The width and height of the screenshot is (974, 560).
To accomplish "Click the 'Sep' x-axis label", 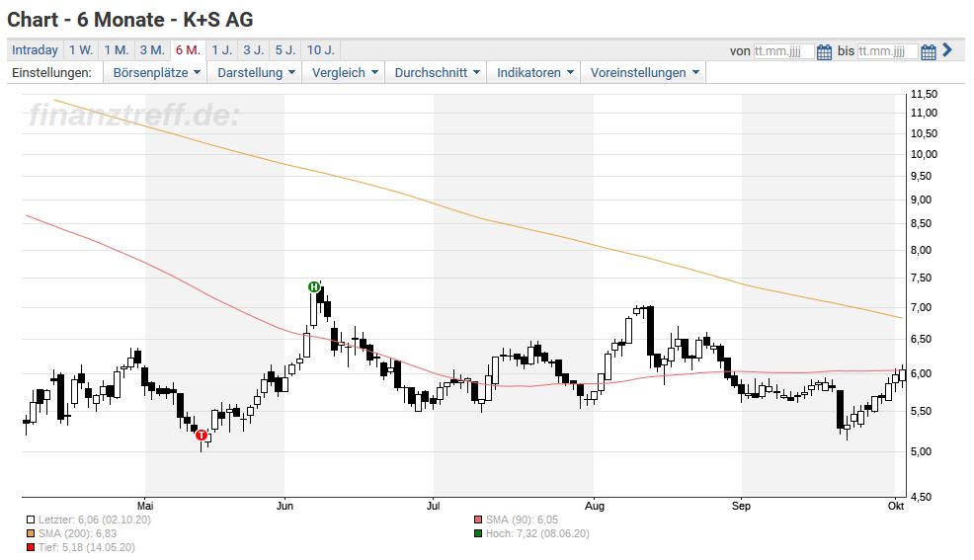I will (741, 506).
